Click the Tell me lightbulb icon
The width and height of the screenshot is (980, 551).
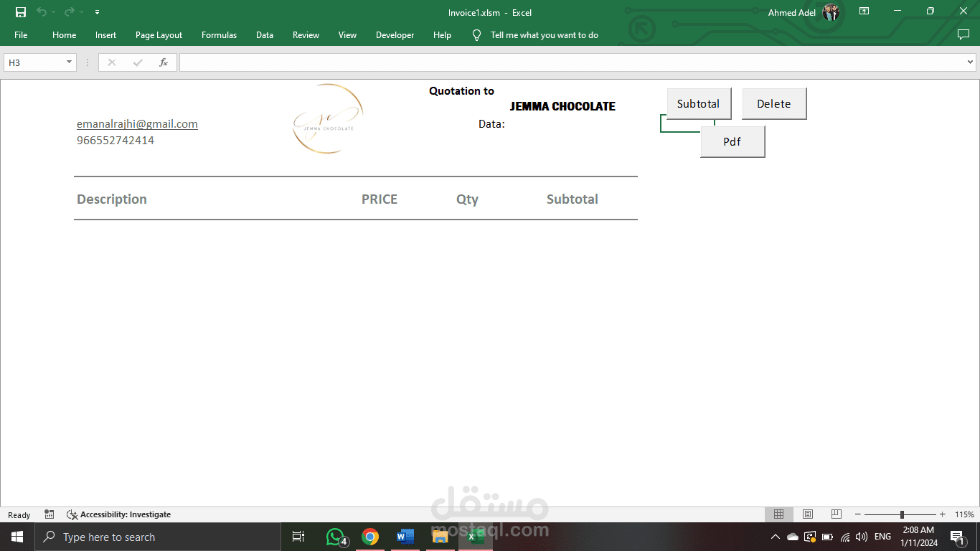pos(476,35)
